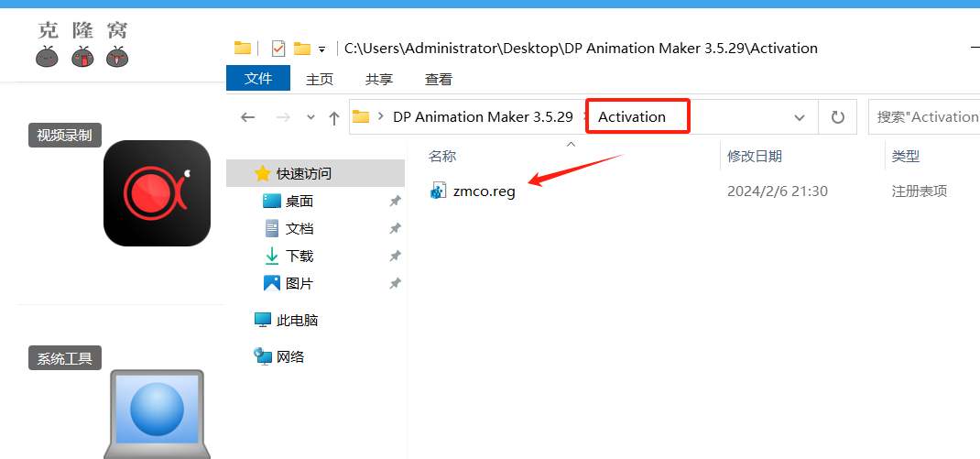Screen dimensions: 980x459
Task: Click the 克隆窝 site logo
Action: 82,44
